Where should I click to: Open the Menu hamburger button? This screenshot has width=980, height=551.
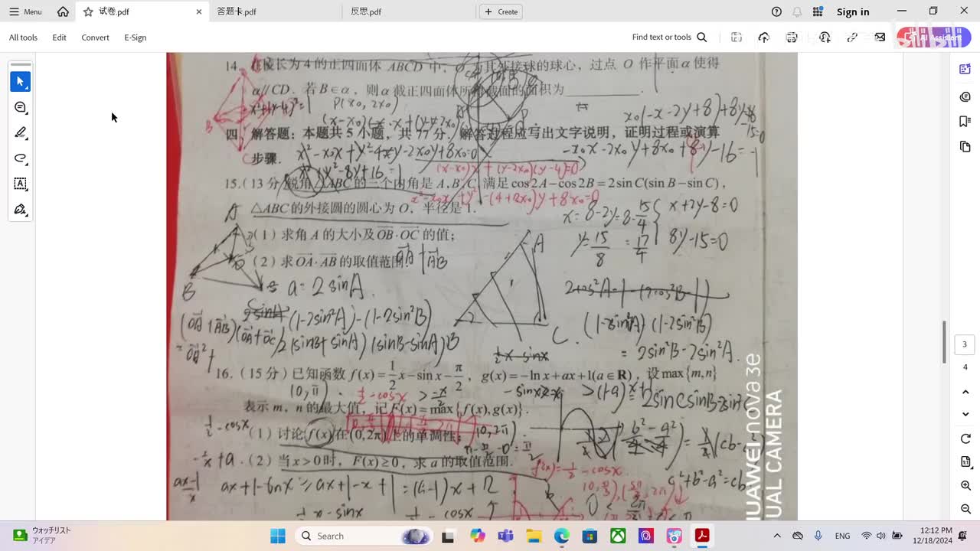pyautogui.click(x=25, y=11)
